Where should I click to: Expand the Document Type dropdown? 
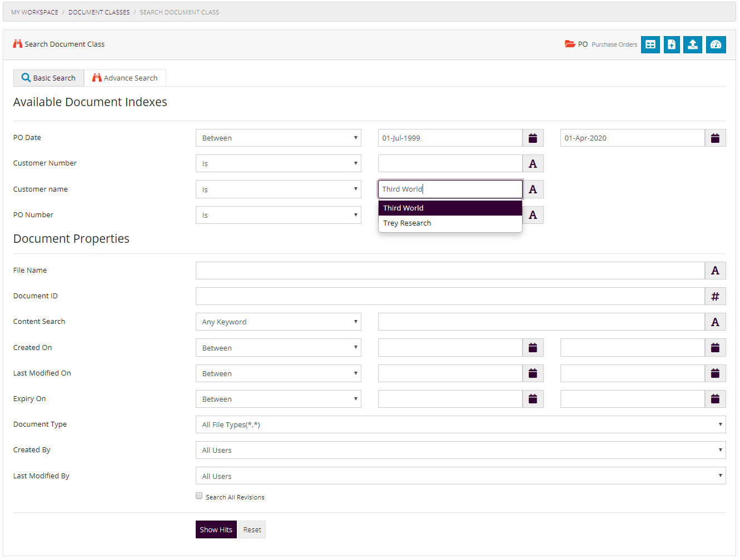pos(460,424)
